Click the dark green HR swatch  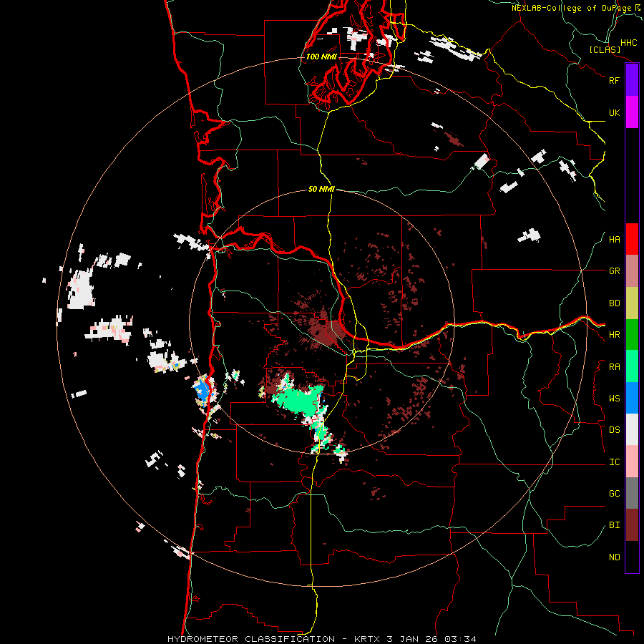632,335
